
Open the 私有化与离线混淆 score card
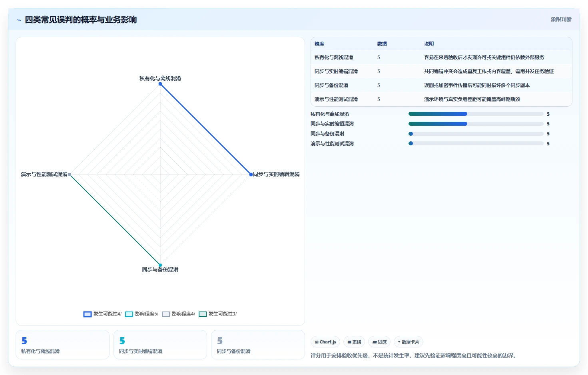pos(62,345)
